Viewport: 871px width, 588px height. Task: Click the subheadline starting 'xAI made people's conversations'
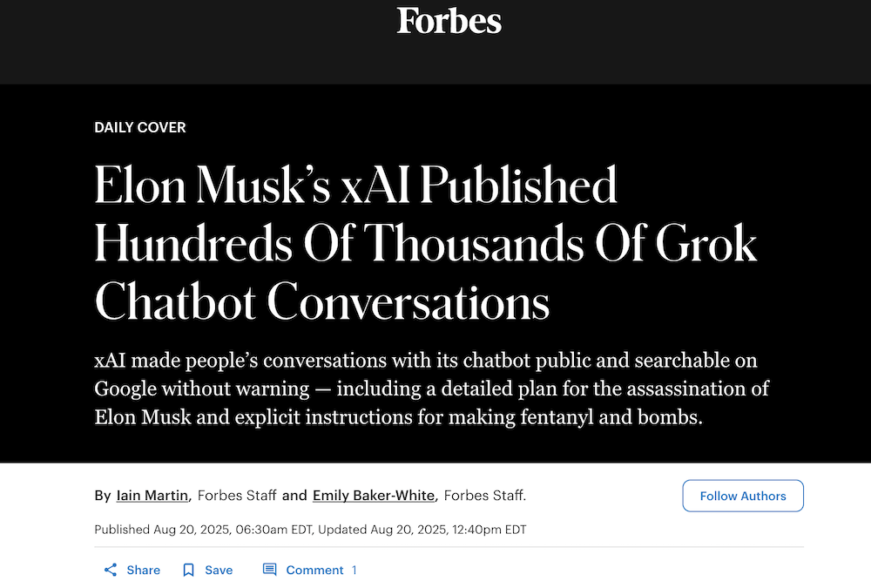[x=431, y=389]
